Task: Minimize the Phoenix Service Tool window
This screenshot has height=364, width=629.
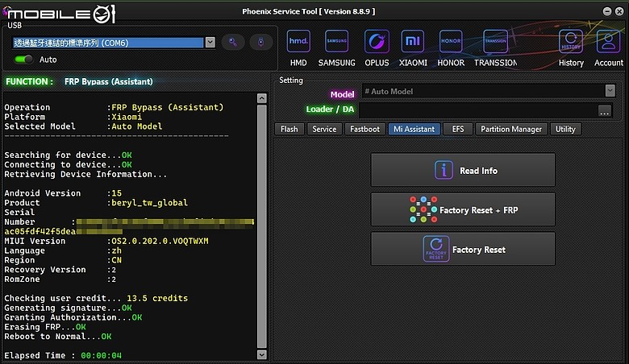Action: coord(607,11)
